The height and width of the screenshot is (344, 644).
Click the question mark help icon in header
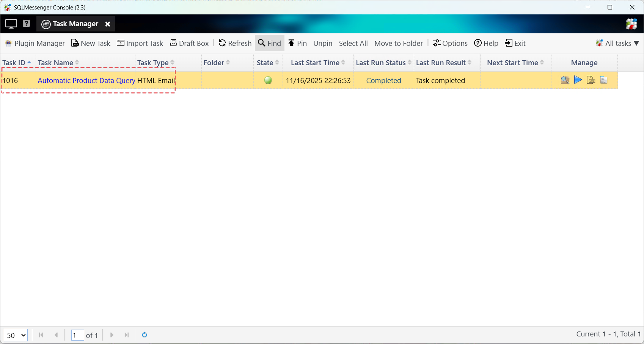[26, 23]
